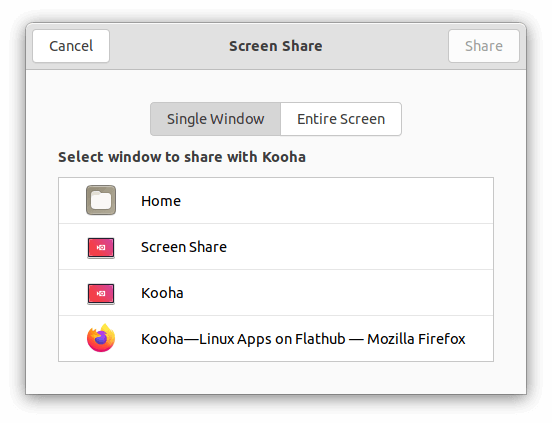
Task: Click the red Screen Share window icon
Action: click(101, 248)
